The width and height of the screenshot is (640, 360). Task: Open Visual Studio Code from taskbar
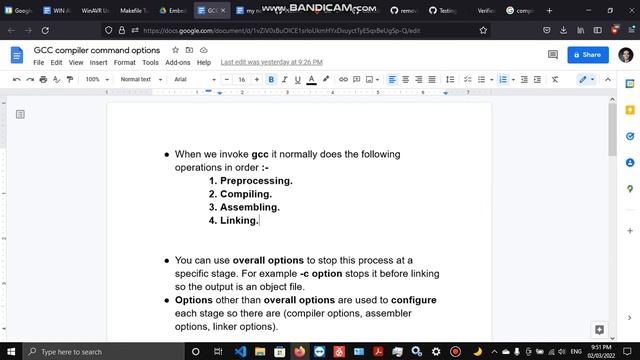pos(240,351)
